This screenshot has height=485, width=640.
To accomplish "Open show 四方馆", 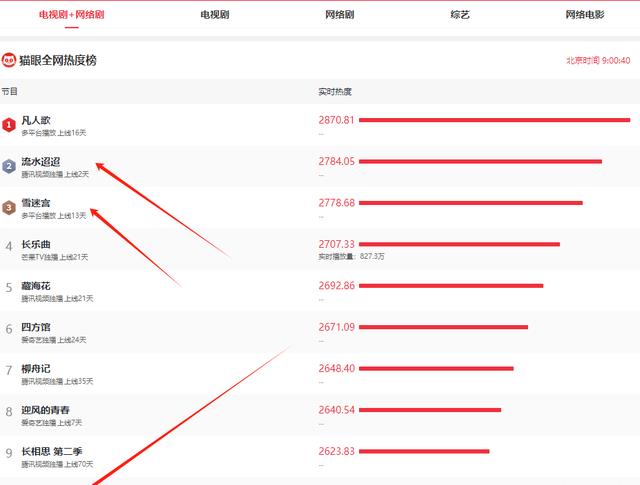I will pyautogui.click(x=36, y=327).
